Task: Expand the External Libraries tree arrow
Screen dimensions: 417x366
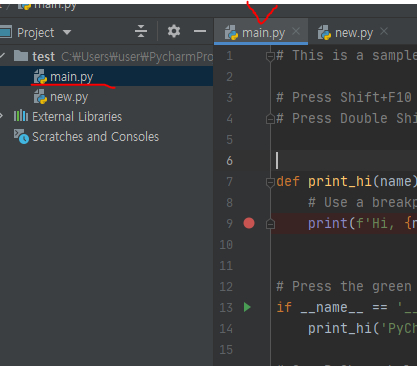Action: (x=2, y=116)
